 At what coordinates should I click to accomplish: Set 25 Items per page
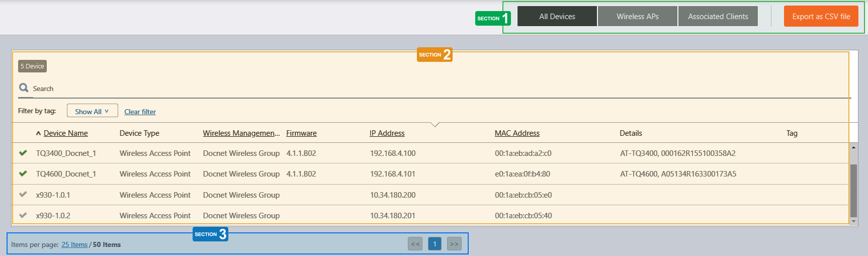(x=74, y=244)
